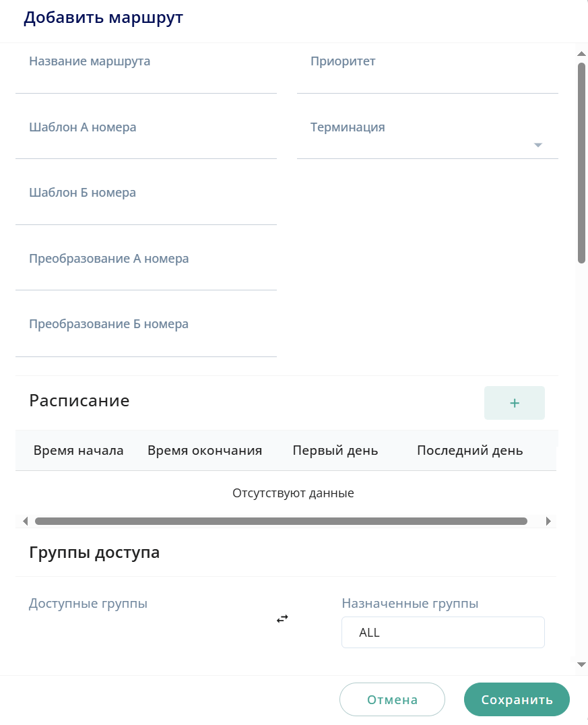Click the Время начала column header
Image resolution: width=588 pixels, height=725 pixels.
(x=78, y=451)
